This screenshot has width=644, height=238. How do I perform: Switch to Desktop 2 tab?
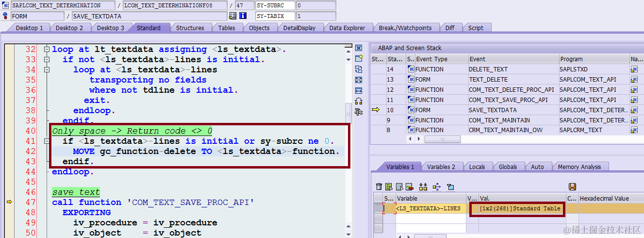point(69,28)
